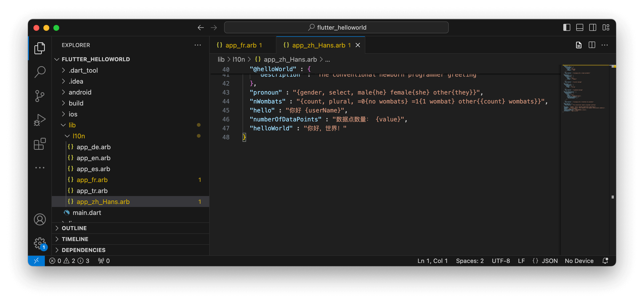Click the editor vertical scrollbar track

tap(613, 160)
